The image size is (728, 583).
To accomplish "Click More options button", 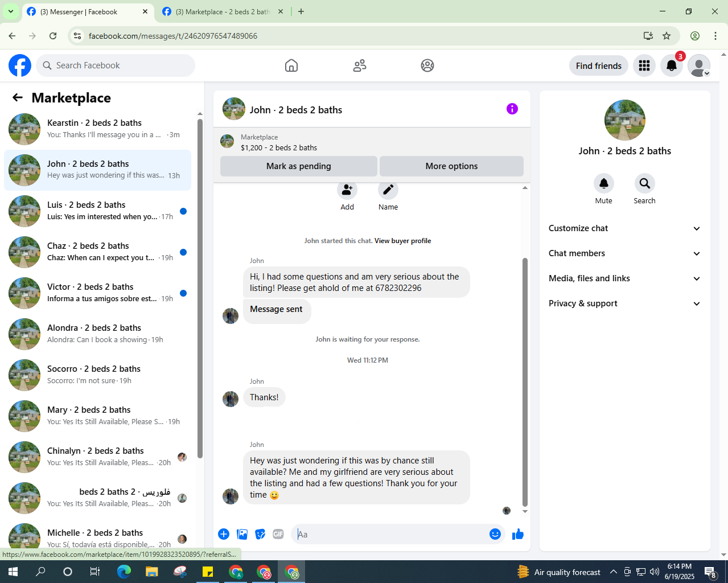I will [x=451, y=166].
